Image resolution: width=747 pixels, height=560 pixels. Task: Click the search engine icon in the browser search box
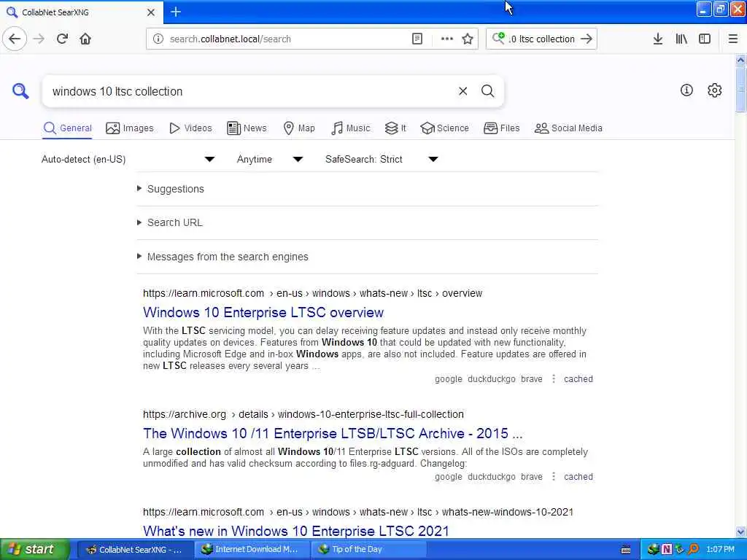(498, 38)
